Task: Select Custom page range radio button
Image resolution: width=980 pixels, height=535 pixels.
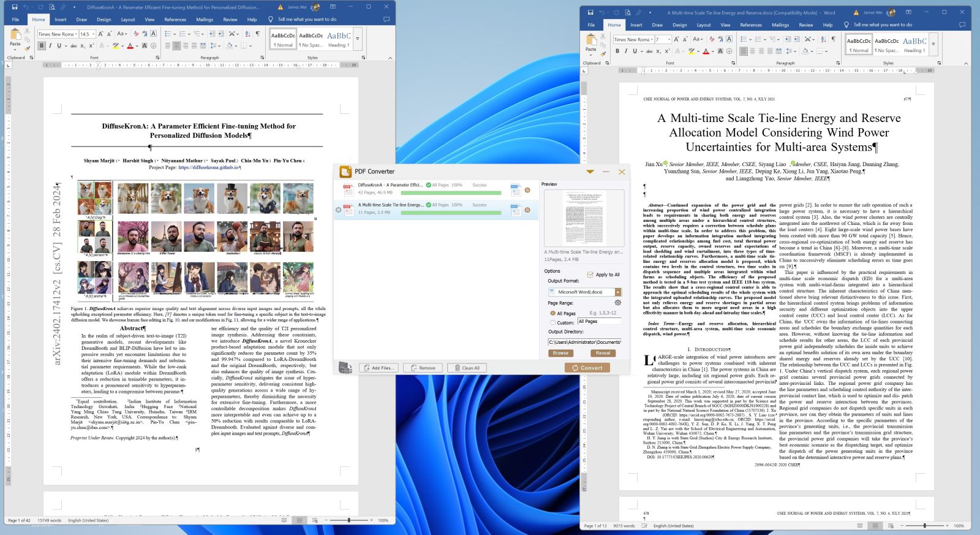Action: 552,322
